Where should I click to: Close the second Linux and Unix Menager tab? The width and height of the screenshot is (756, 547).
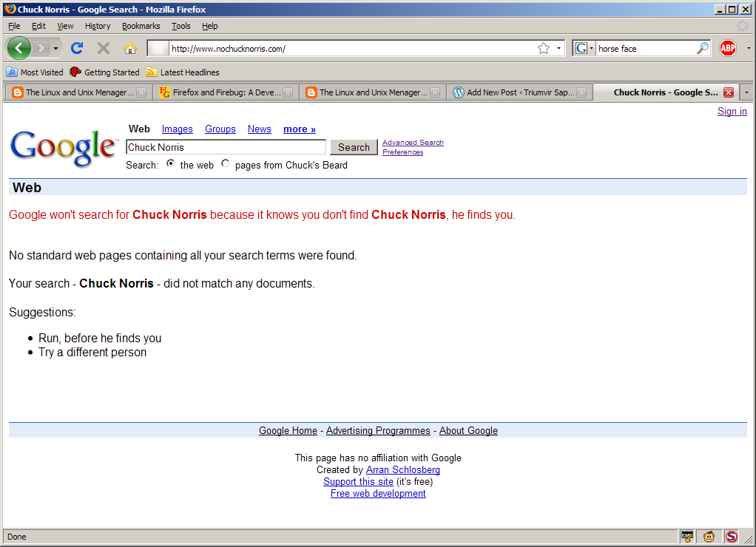coord(435,92)
